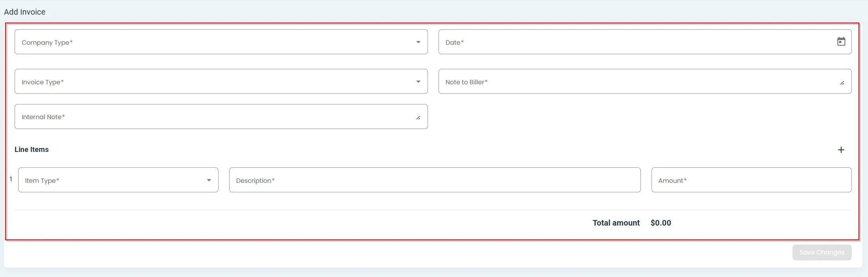
Task: Focus the Internal Note text area
Action: click(213, 117)
